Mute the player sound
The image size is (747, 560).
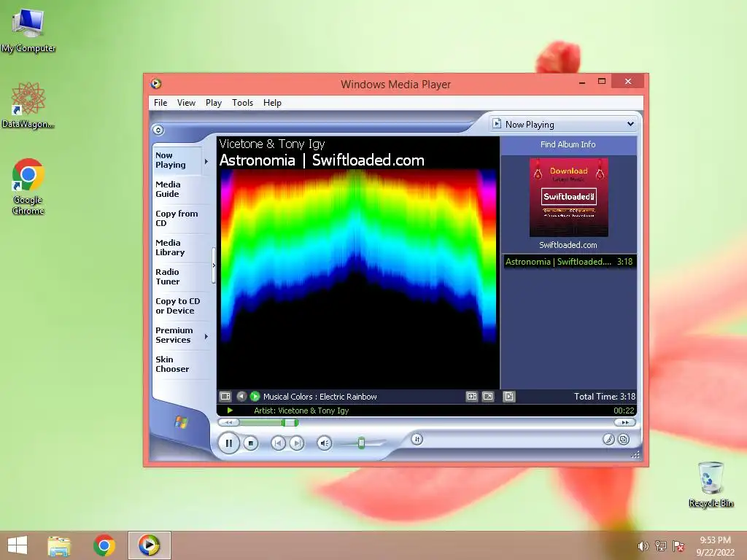tap(325, 443)
